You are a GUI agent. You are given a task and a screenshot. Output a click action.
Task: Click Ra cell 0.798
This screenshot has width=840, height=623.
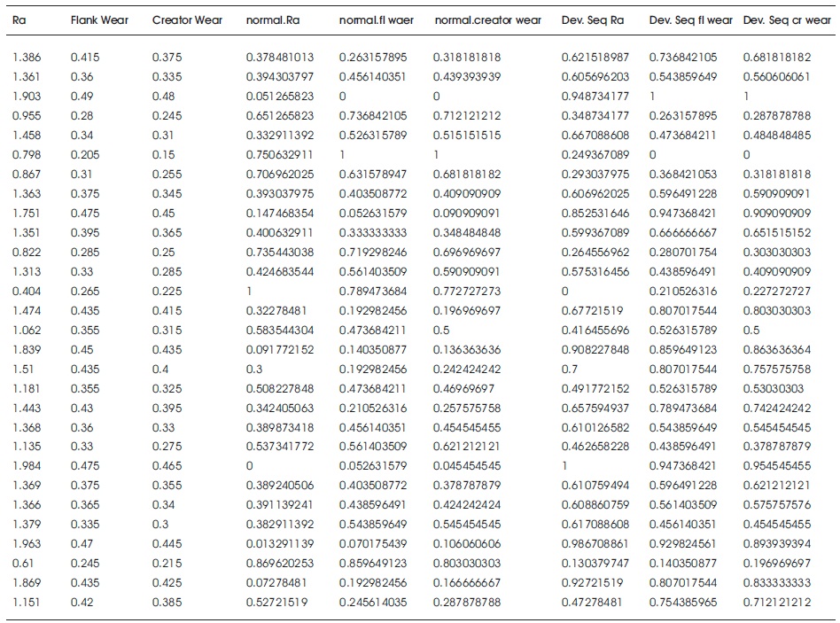pyautogui.click(x=27, y=155)
